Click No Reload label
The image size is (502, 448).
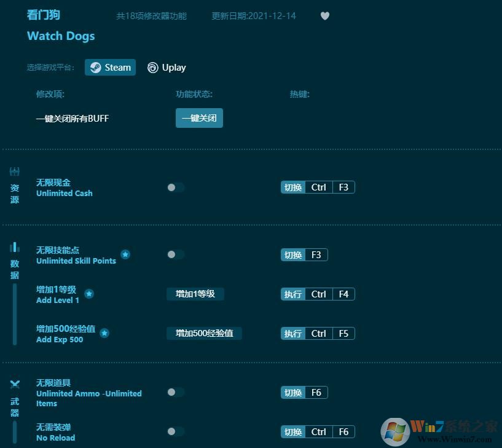pyautogui.click(x=56, y=438)
